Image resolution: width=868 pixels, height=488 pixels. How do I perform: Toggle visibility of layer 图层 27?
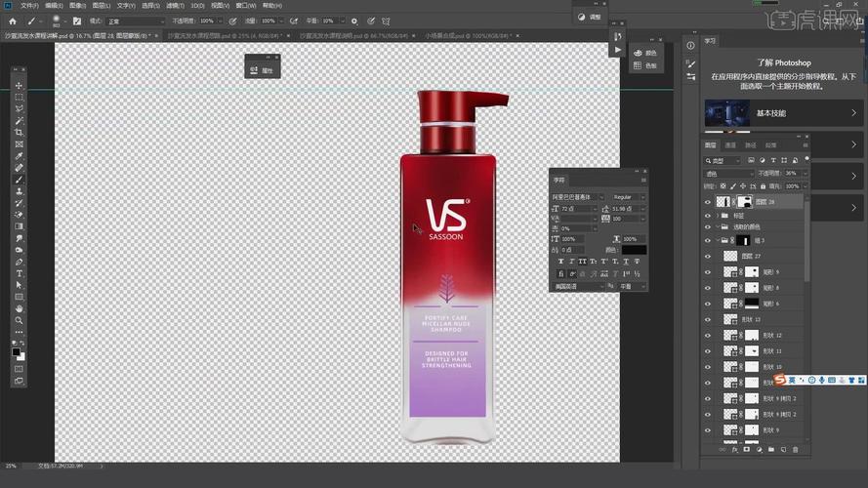[708, 256]
